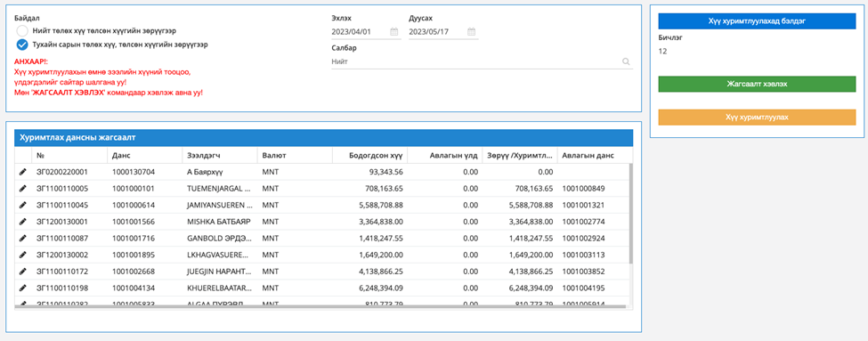
Task: Sort by № column header
Action: click(x=69, y=155)
